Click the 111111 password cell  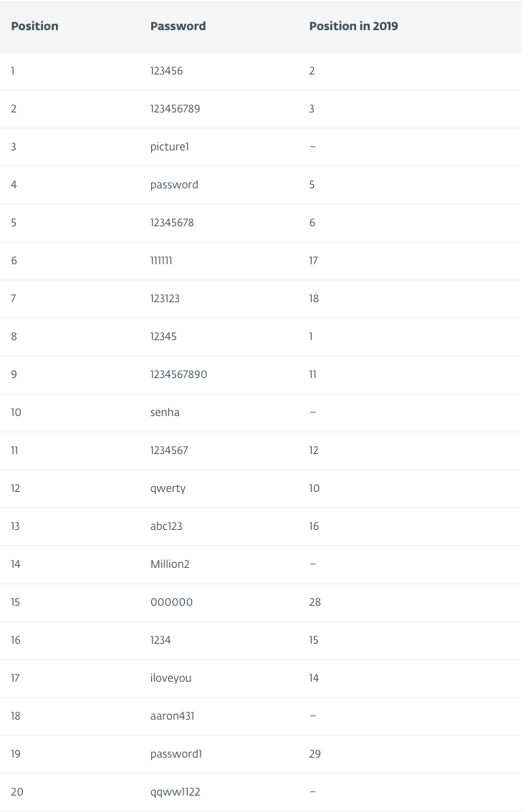click(x=161, y=261)
